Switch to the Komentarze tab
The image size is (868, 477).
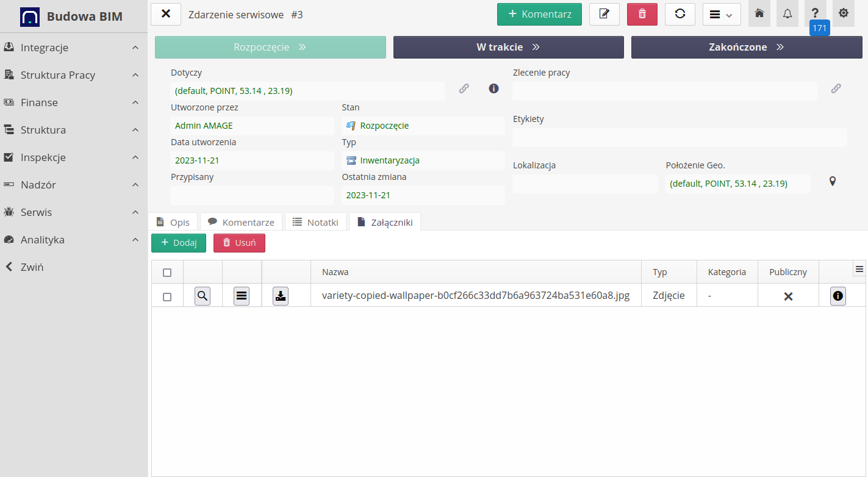(x=242, y=222)
